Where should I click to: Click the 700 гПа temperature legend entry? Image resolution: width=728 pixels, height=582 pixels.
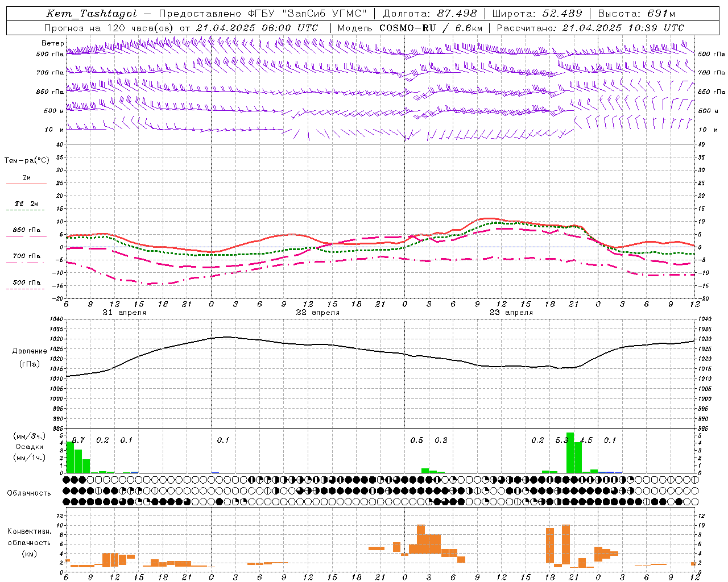tap(27, 256)
